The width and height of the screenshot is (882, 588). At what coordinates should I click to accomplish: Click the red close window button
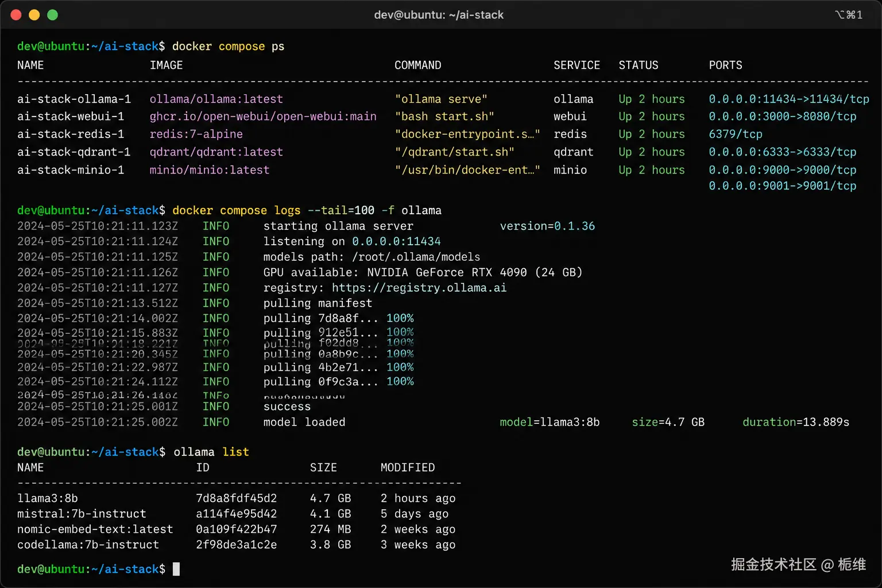click(x=16, y=15)
